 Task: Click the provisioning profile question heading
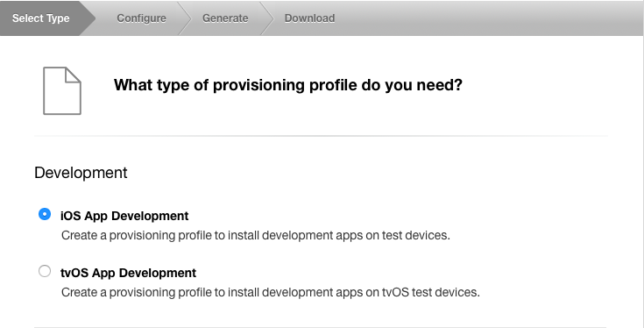(288, 85)
